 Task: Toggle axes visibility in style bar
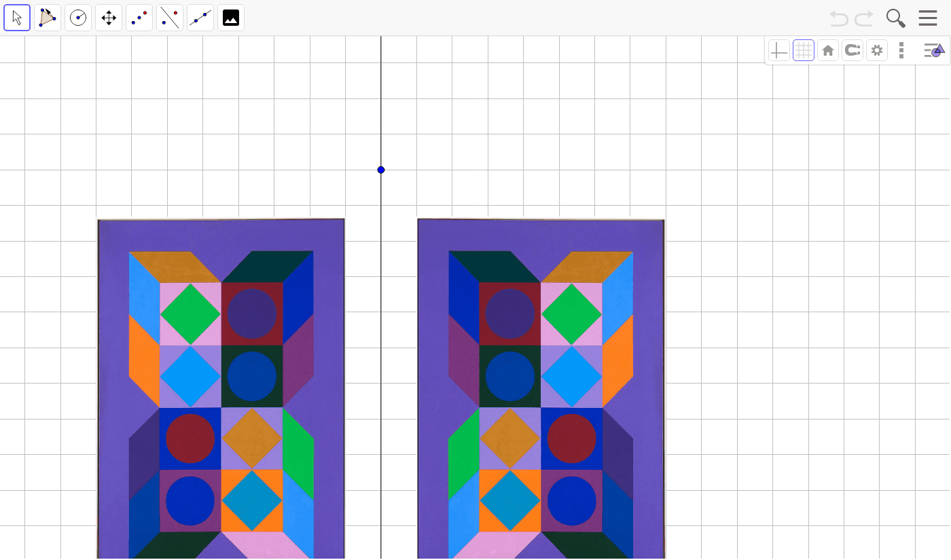(779, 50)
